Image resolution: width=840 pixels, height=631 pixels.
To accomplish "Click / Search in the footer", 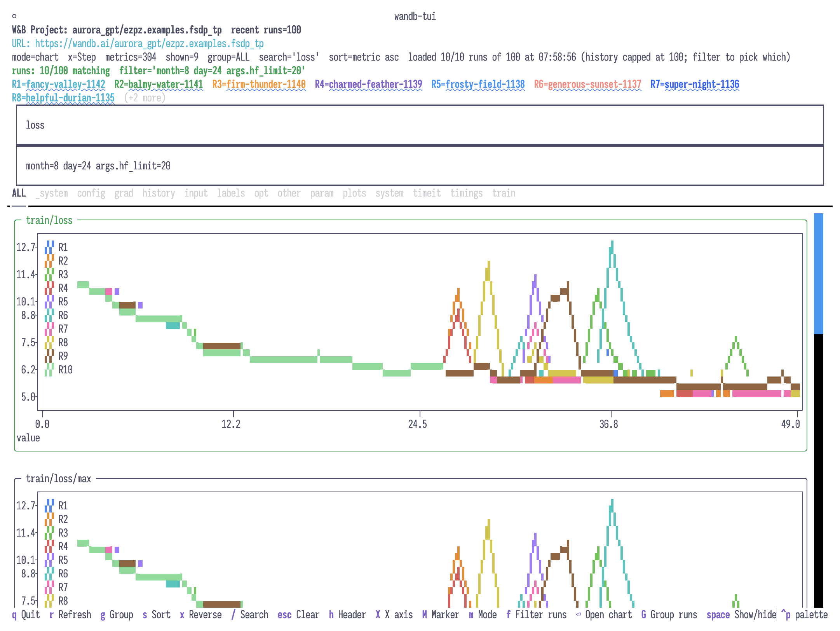I will (x=249, y=615).
